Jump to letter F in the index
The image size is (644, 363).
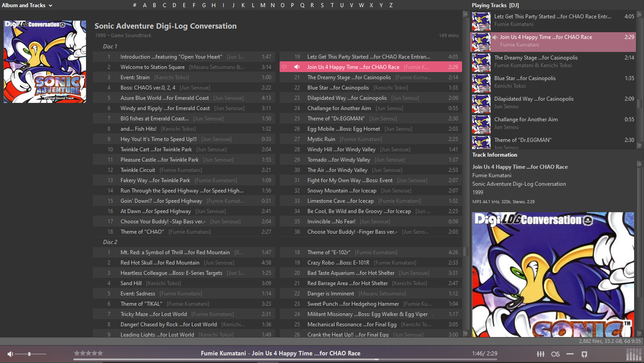194,5
